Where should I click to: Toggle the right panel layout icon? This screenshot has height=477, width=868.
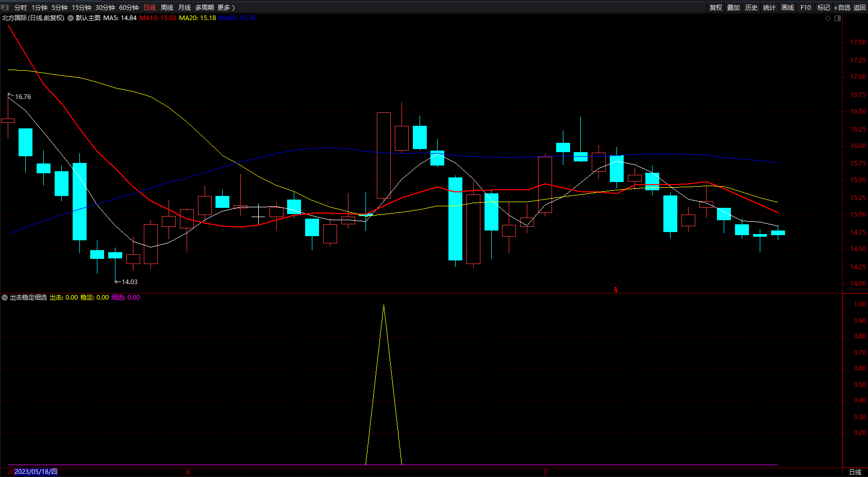click(838, 18)
